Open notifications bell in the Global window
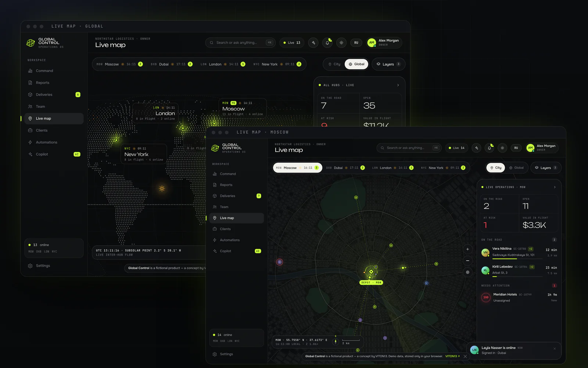Viewport: 588px width, 368px height. point(327,43)
